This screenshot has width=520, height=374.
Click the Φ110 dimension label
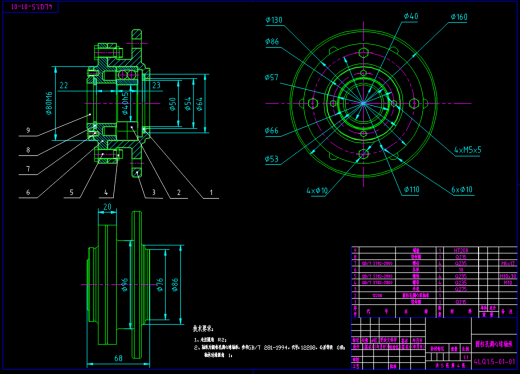coord(412,190)
